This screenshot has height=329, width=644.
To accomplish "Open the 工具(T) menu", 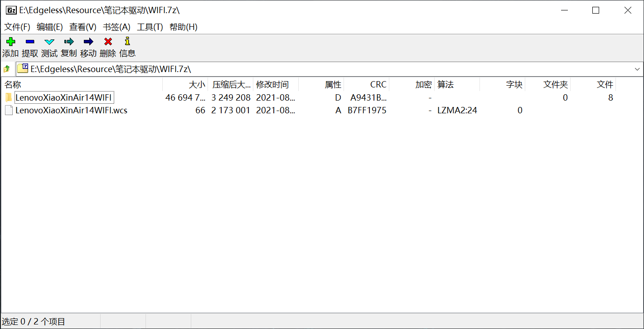I will (x=150, y=27).
